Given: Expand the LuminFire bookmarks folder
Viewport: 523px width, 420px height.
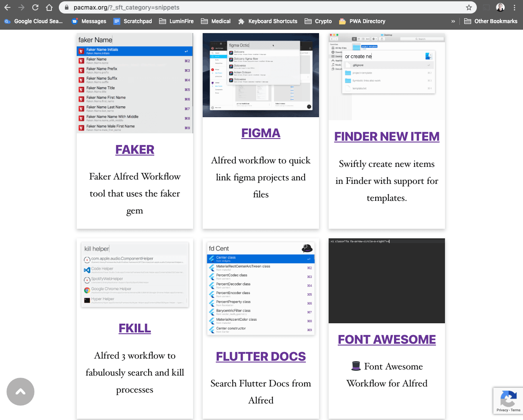Looking at the screenshot, I should click(x=176, y=21).
